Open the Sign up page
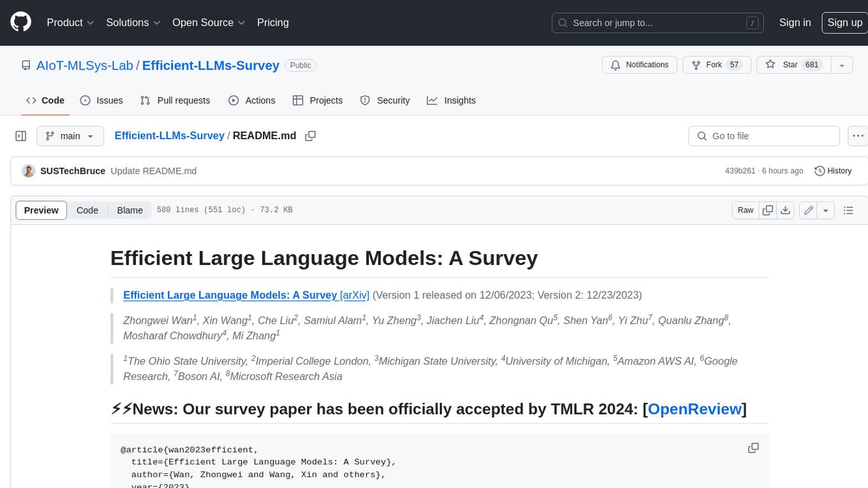This screenshot has width=868, height=488. [844, 22]
